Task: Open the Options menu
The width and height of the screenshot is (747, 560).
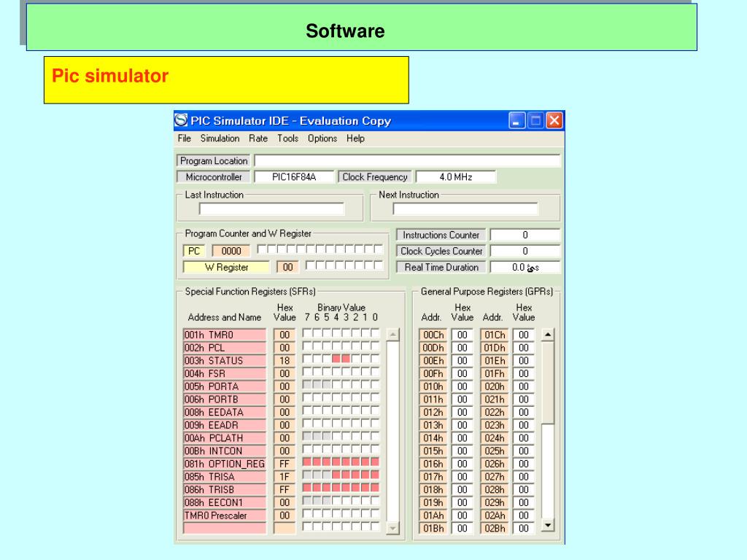Action: (322, 139)
